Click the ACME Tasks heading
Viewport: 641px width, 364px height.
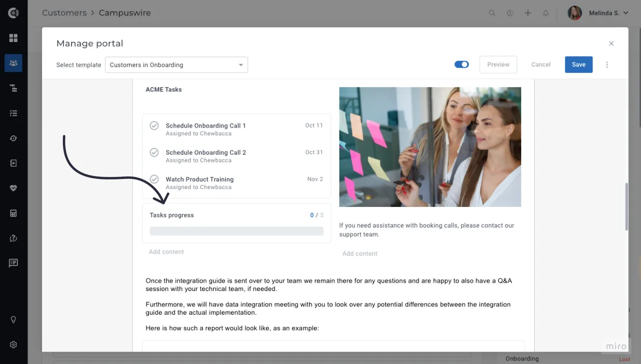(x=164, y=89)
